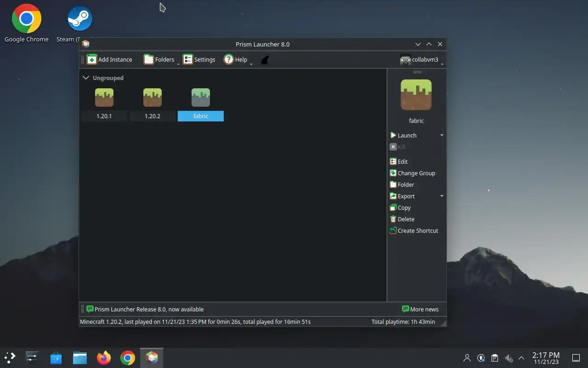
Task: Click the More news button
Action: pos(420,309)
